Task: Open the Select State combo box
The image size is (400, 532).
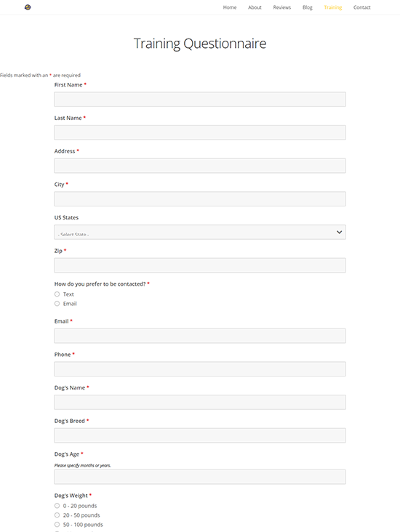Action: point(200,232)
